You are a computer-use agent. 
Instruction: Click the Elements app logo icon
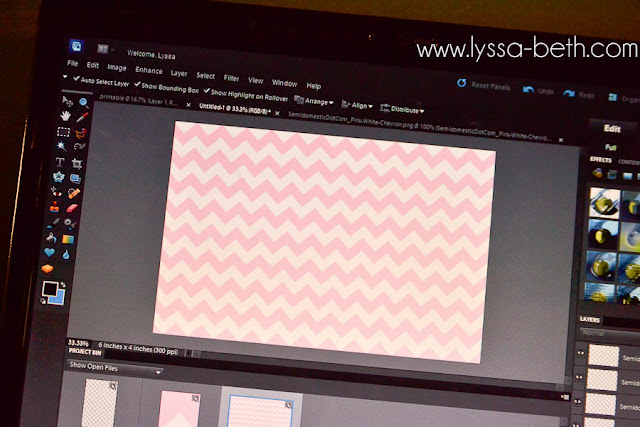[x=76, y=46]
